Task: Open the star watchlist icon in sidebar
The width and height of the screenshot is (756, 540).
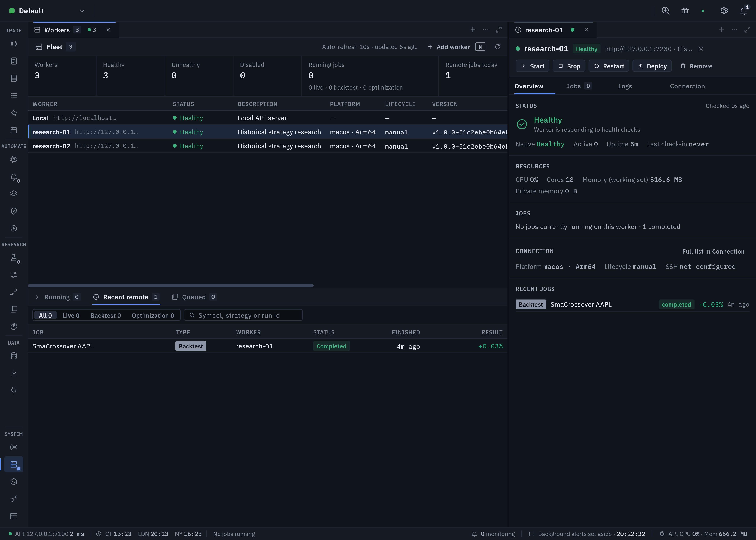Action: pyautogui.click(x=14, y=113)
